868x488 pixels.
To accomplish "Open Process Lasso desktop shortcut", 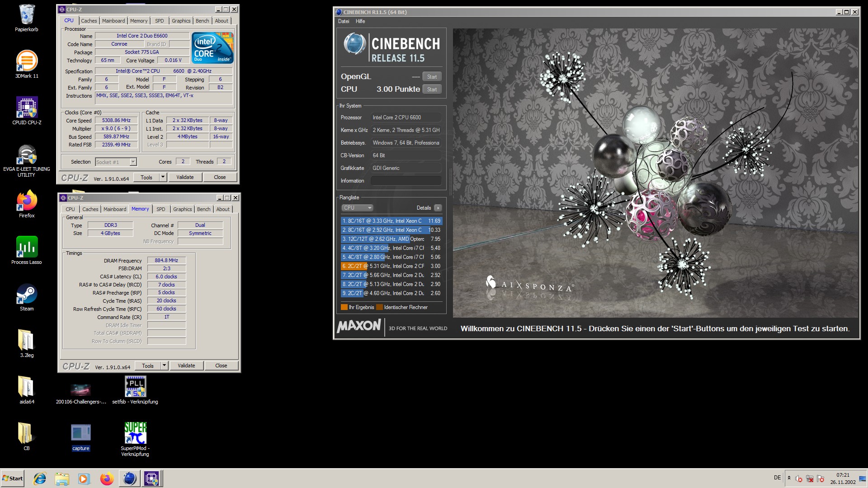I will pos(27,250).
